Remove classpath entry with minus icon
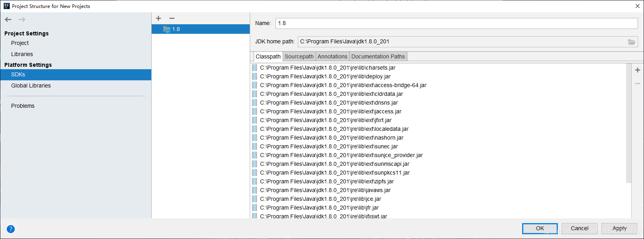 (x=638, y=84)
